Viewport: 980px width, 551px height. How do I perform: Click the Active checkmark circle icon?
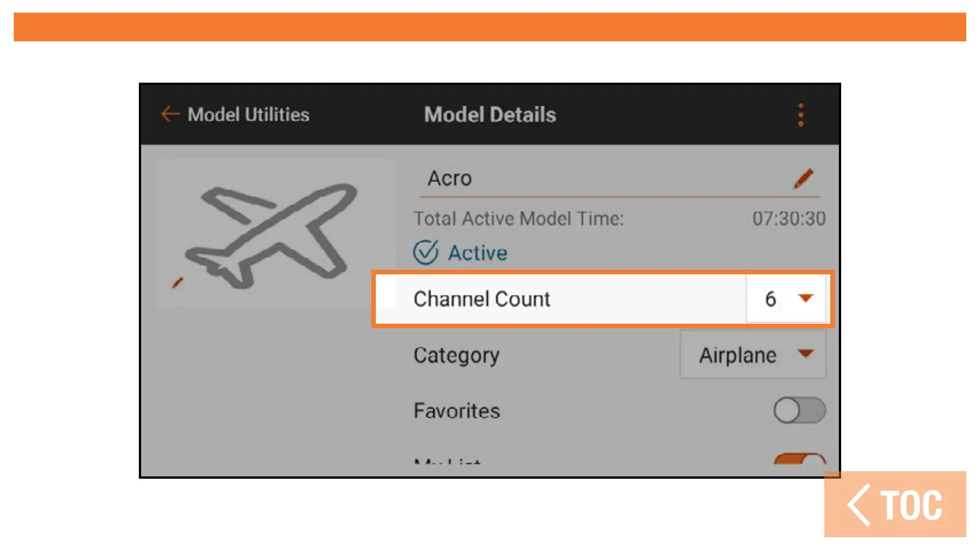[x=426, y=253]
